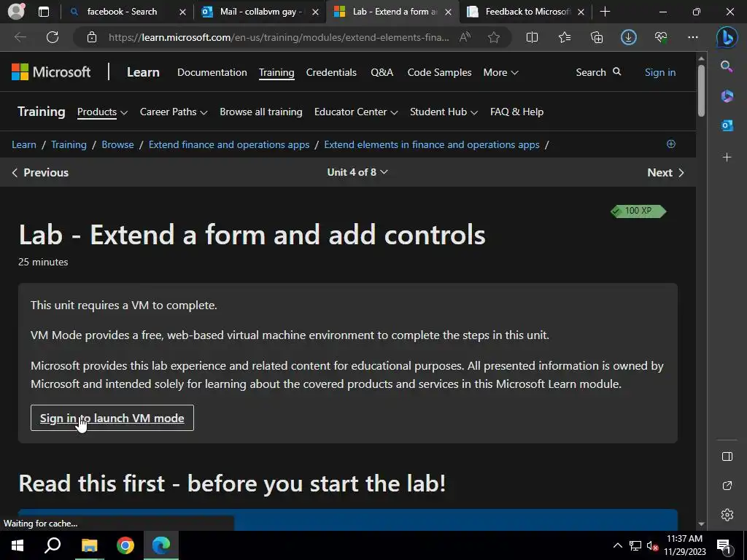Open Browser essentials heart icon
Image resolution: width=747 pixels, height=560 pixels.
[x=661, y=37]
